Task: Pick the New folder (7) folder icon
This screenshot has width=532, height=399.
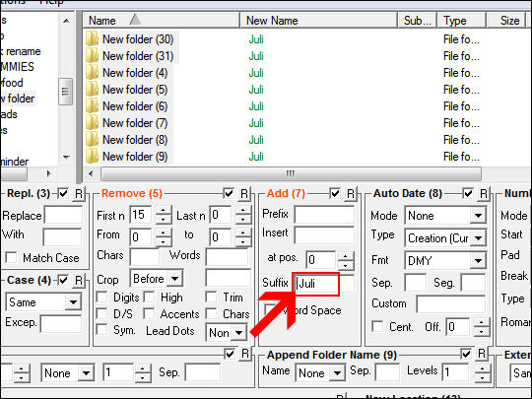Action: point(92,123)
